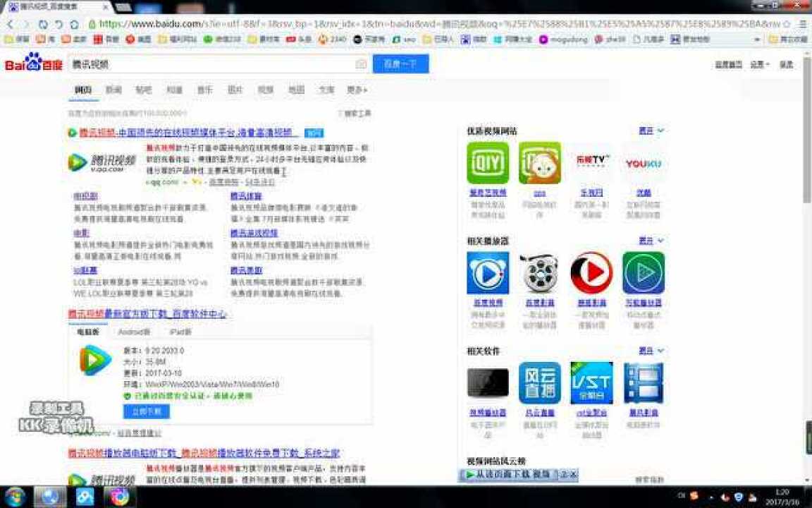
Task: Open the 搜索工具 filter
Action: tap(355, 113)
